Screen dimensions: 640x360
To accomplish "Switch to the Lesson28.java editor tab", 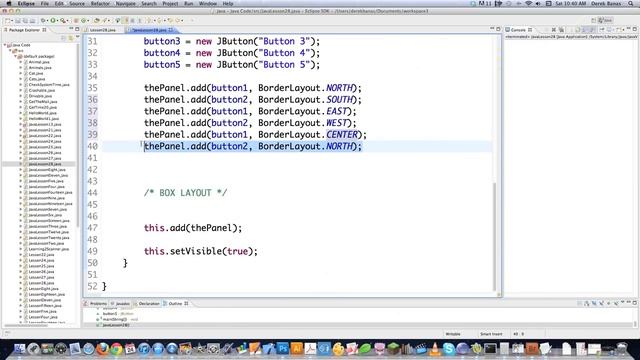I will (x=102, y=30).
